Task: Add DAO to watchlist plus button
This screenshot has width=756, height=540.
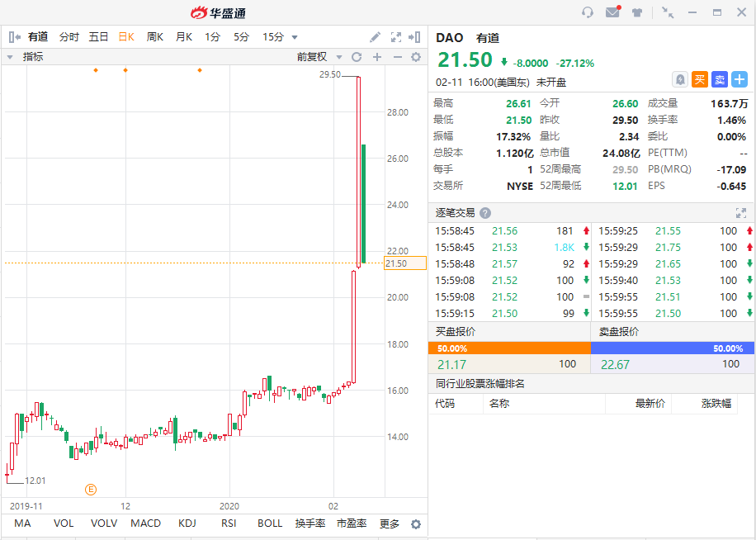Action: [739, 79]
